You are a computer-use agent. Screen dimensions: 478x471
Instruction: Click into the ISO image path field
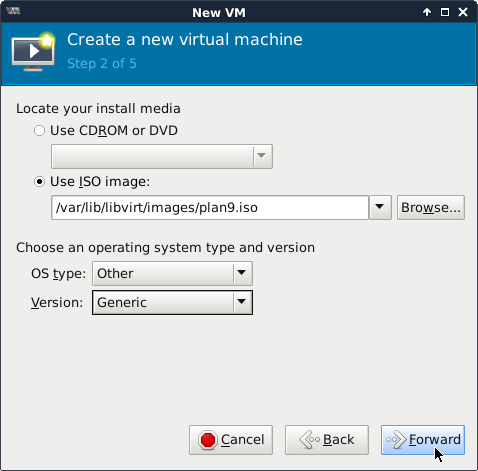[210, 207]
